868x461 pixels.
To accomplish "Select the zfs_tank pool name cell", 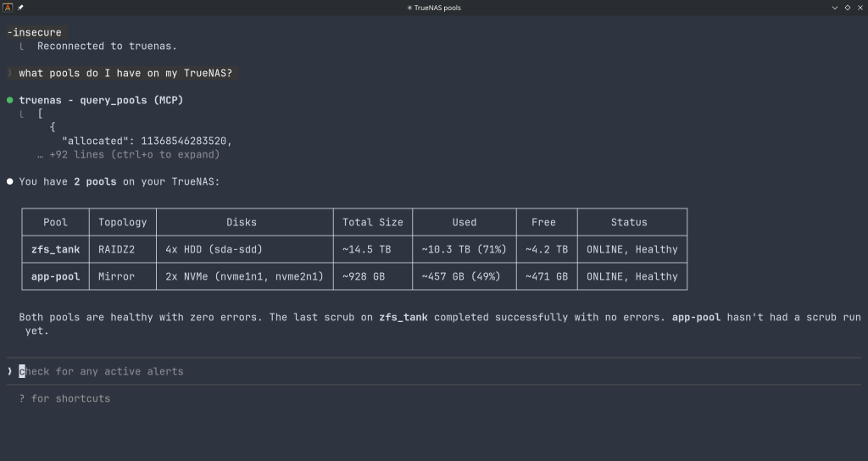I will [55, 249].
